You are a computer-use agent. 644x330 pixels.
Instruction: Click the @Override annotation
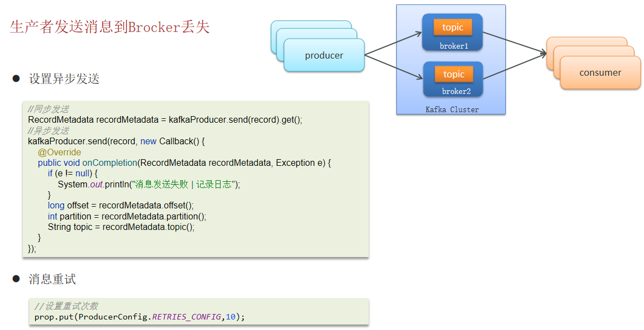[x=59, y=152]
